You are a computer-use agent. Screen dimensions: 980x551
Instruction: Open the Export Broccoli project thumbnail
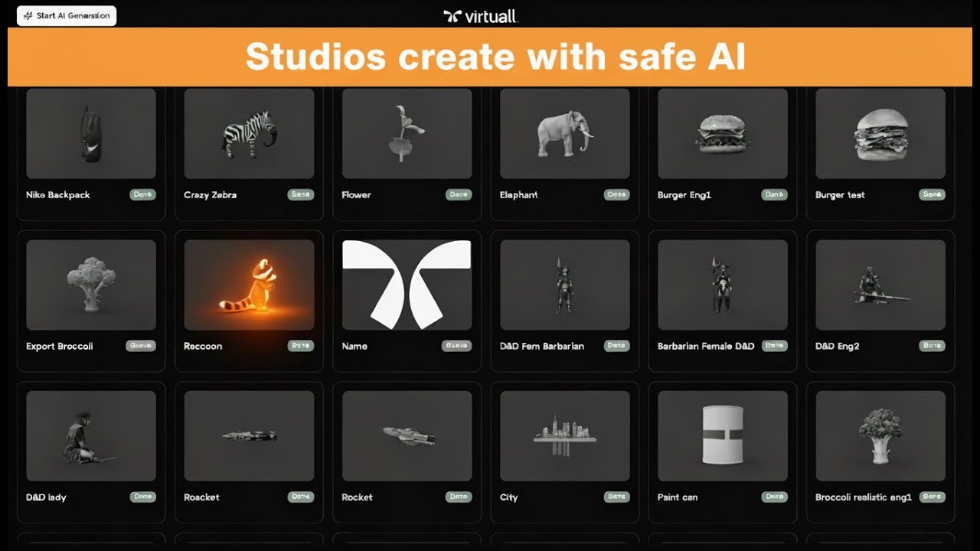pos(90,285)
